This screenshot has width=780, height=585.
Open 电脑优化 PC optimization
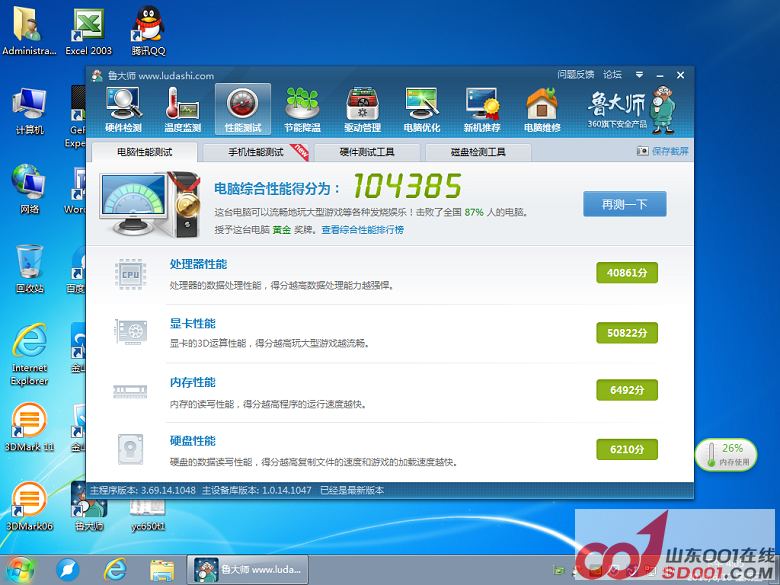point(422,109)
